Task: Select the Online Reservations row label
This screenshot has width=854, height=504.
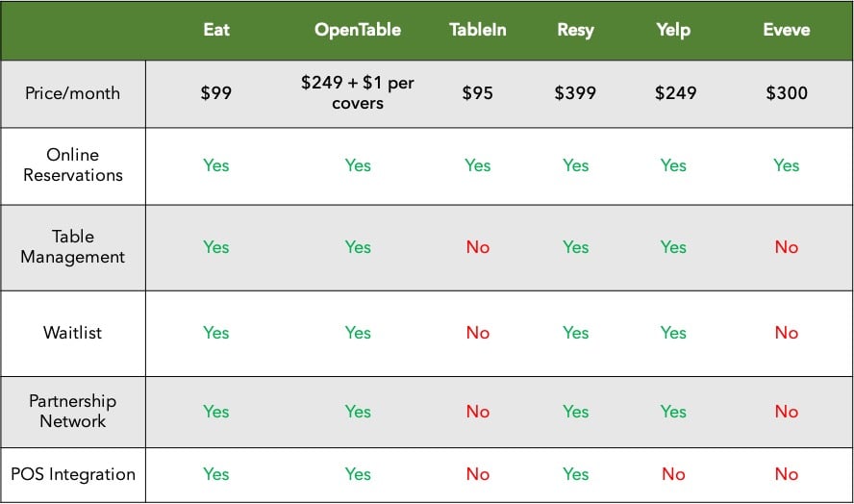Action: pos(72,164)
